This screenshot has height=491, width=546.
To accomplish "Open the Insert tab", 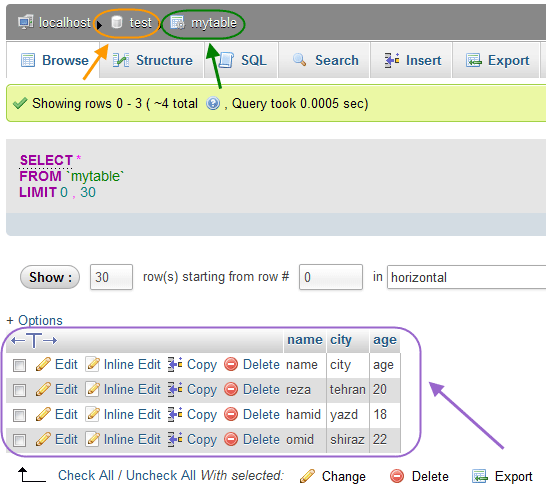I will 411,60.
